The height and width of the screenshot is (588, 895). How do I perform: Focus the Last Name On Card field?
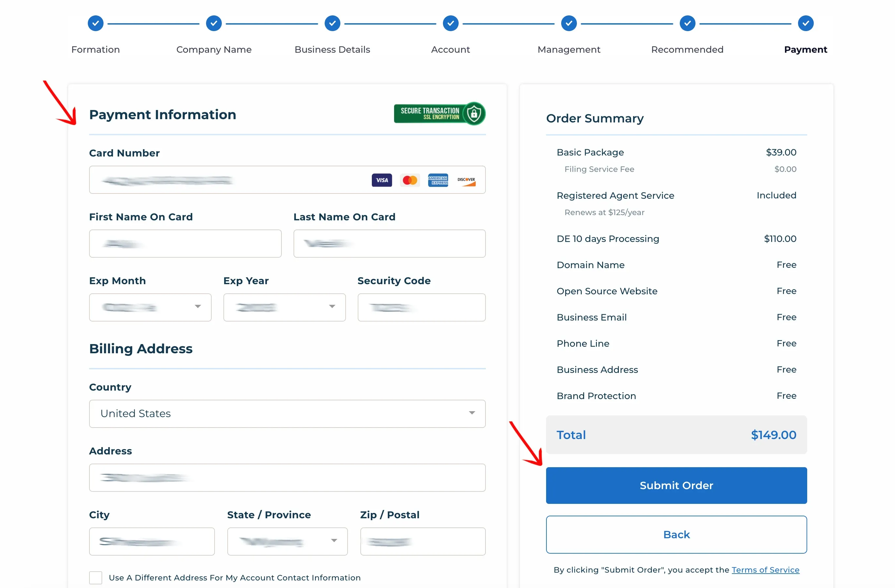(x=390, y=244)
